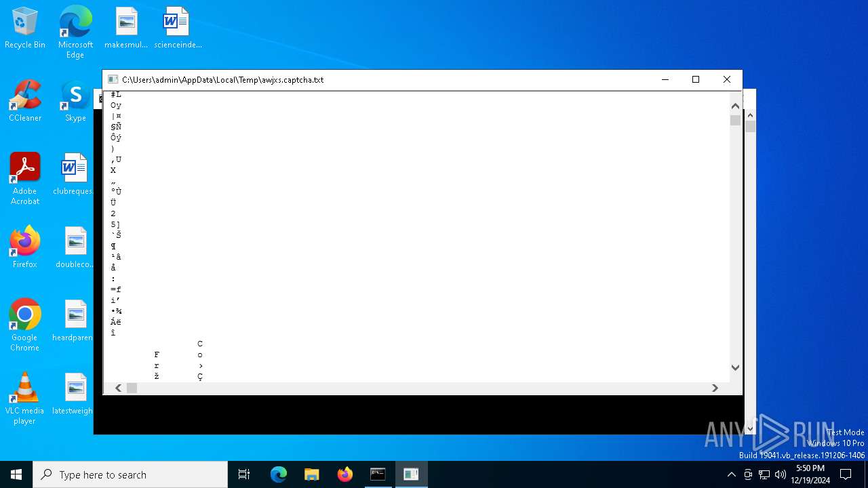Switch to the captcha.txt viewer taskbar button
868x488 pixels.
point(411,474)
